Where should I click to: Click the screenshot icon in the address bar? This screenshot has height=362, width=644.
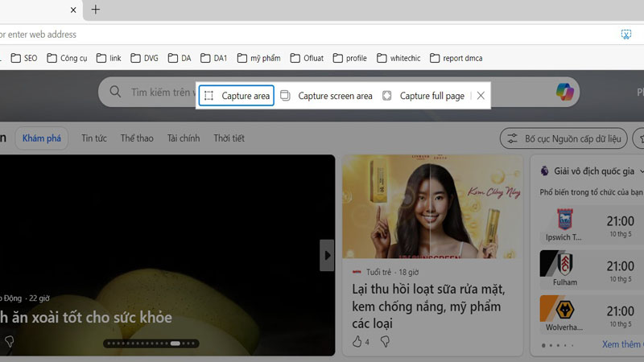tap(626, 35)
